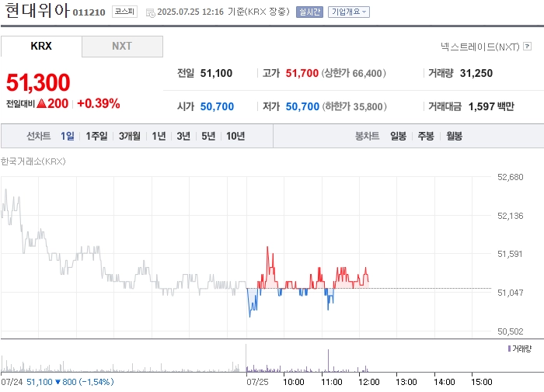Viewport: 544px width, 392px height.
Task: Click the 현대위아 stock name heading
Action: 37,10
